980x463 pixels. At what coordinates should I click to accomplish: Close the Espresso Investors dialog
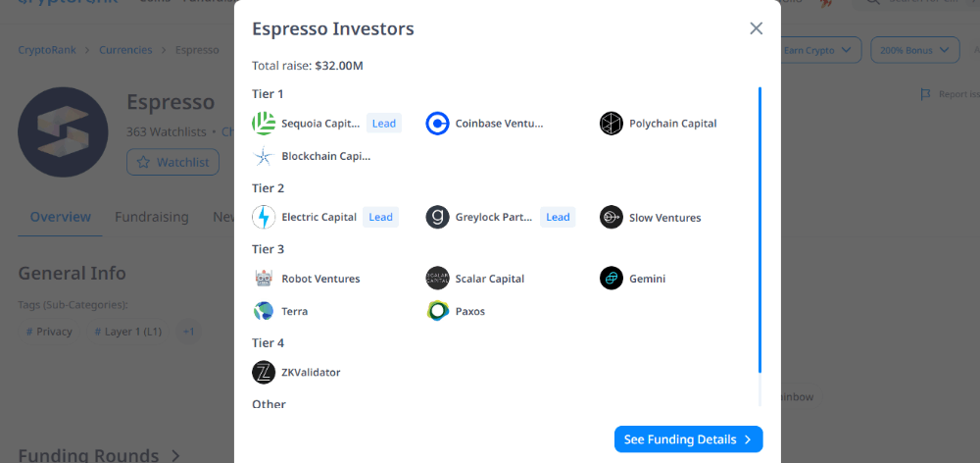click(x=756, y=28)
